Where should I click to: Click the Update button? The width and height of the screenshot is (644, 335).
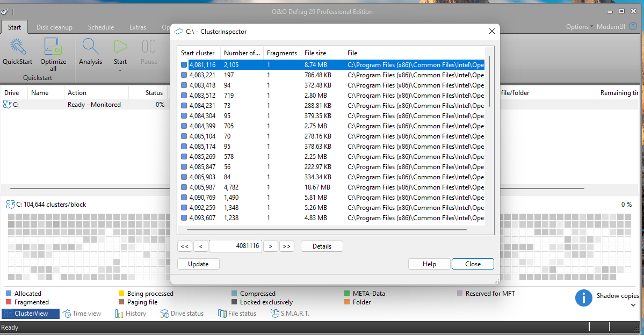pyautogui.click(x=198, y=264)
